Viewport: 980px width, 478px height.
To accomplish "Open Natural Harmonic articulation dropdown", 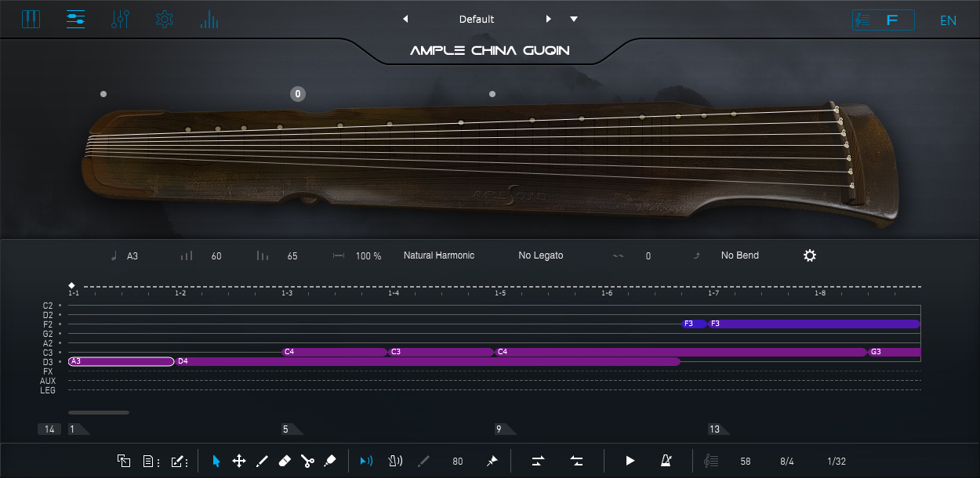I will [x=439, y=255].
